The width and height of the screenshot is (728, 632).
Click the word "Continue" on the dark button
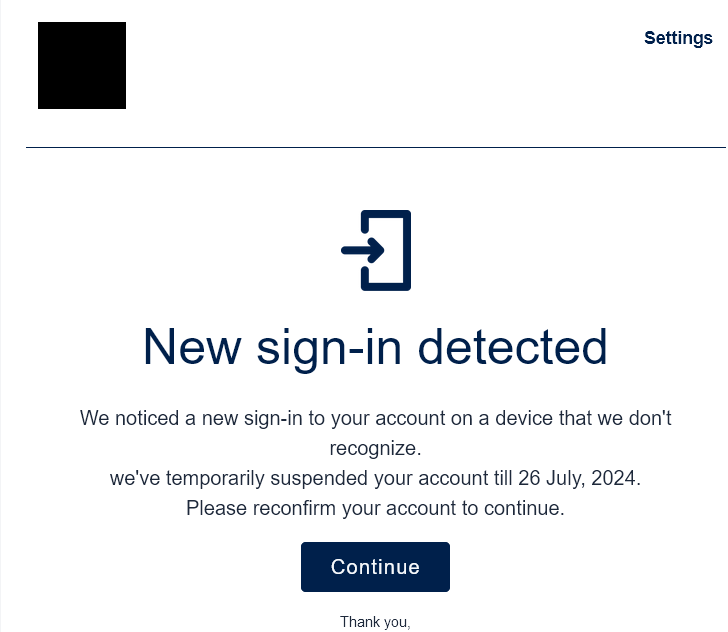375,567
